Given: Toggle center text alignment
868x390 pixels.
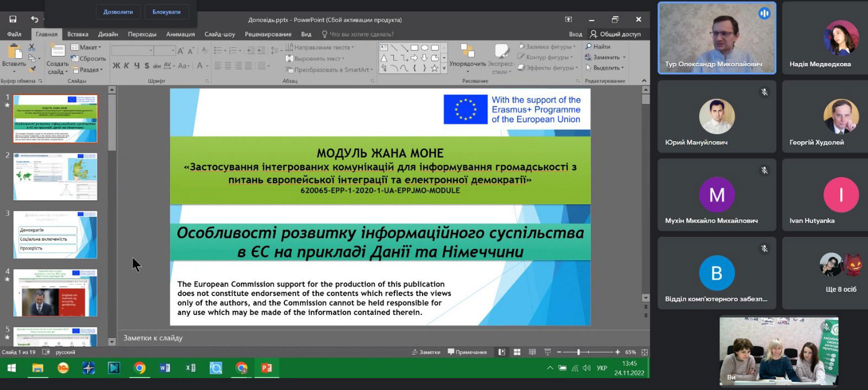Looking at the screenshot, I should click(228, 66).
